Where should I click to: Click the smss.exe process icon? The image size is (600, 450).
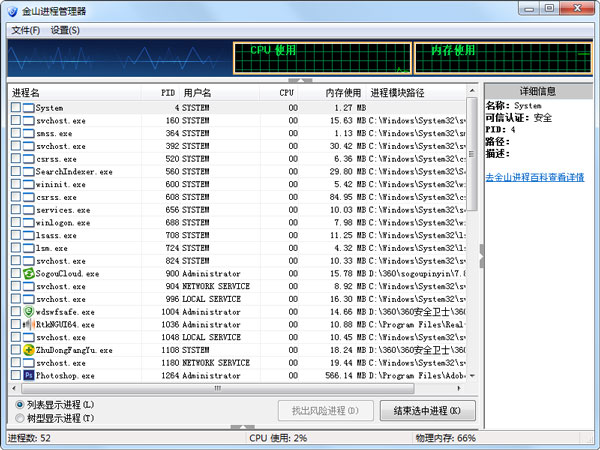point(28,134)
